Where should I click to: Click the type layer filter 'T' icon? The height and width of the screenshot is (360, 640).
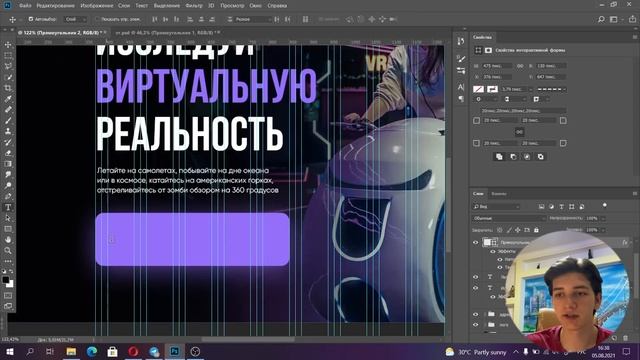[x=561, y=207]
